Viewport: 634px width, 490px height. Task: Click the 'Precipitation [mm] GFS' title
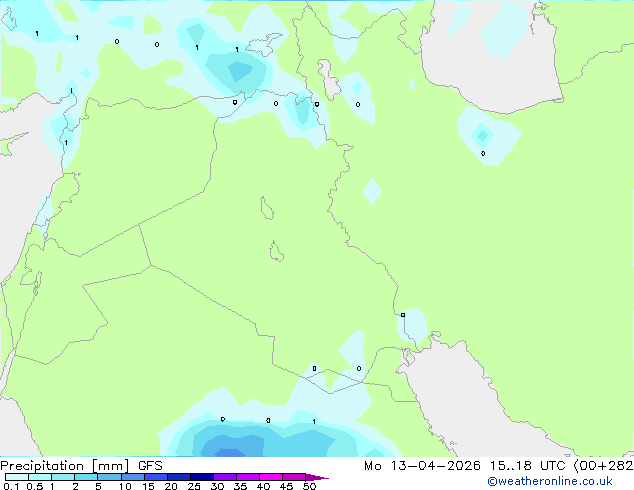click(81, 466)
